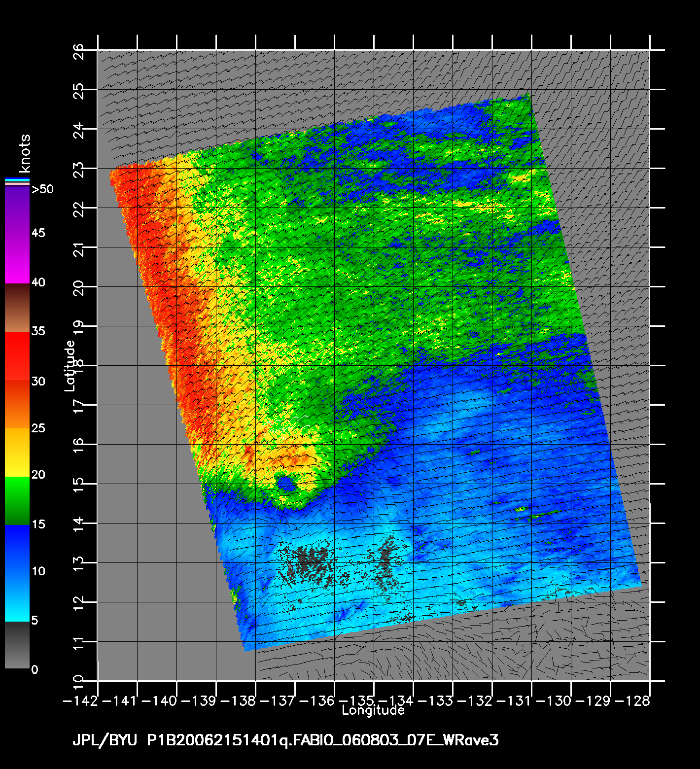
Task: Click latitude tick label '13'
Action: coord(78,563)
